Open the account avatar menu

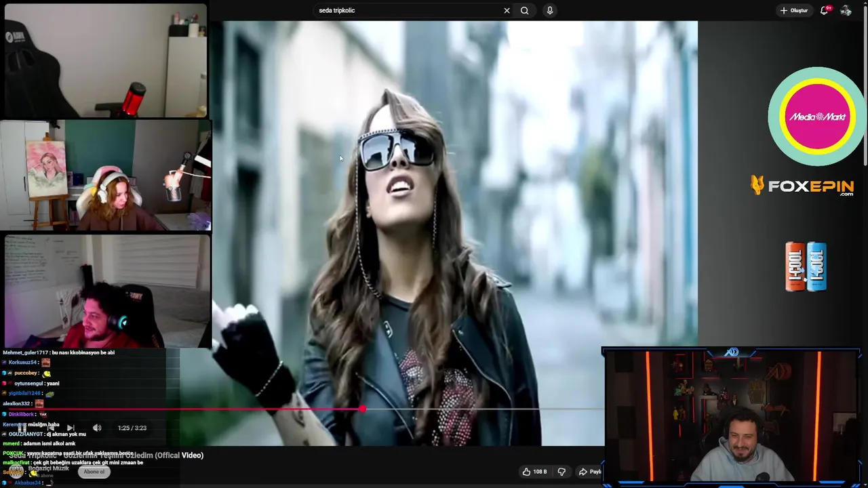846,10
